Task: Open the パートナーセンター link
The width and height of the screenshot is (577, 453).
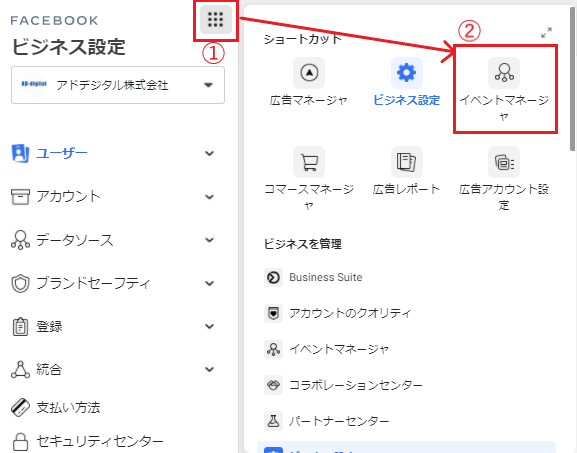Action: 339,421
